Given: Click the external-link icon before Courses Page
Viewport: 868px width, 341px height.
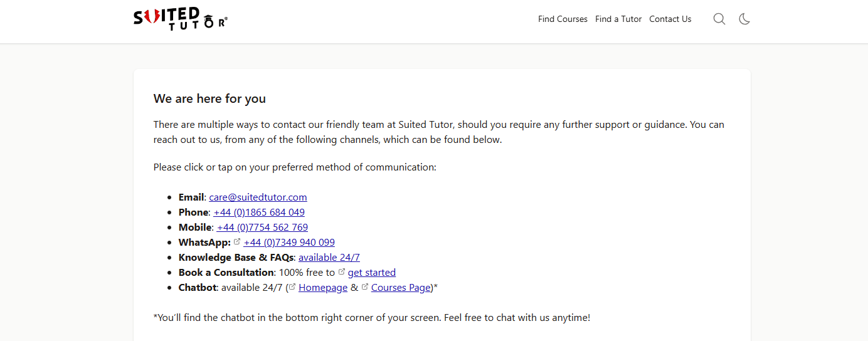Looking at the screenshot, I should tap(365, 287).
